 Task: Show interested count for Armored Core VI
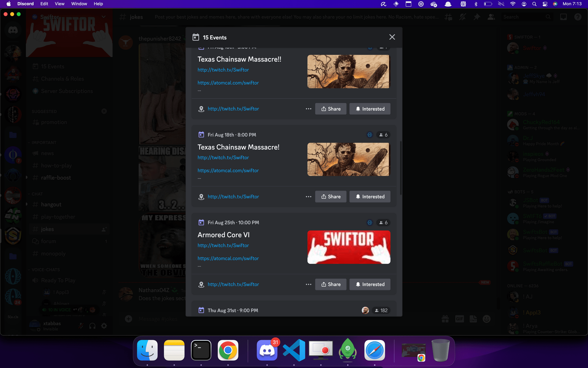[x=383, y=223]
